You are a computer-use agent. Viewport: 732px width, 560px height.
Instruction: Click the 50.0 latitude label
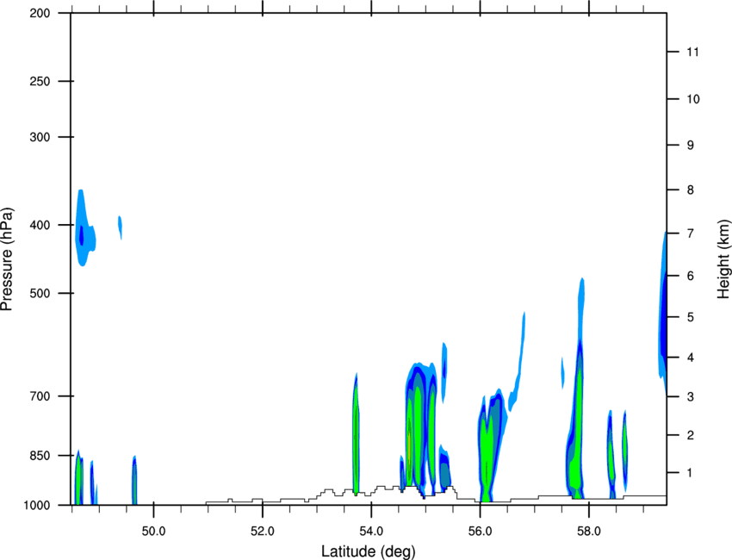153,532
